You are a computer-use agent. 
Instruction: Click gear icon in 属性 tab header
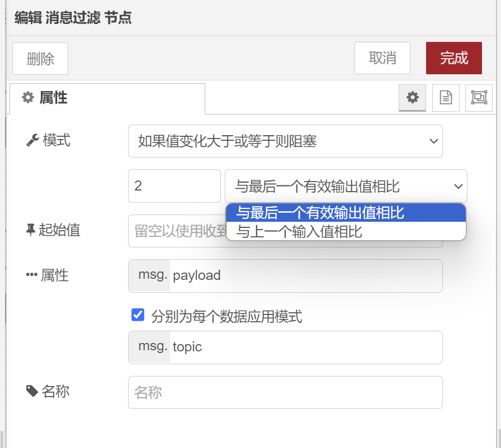pos(28,98)
